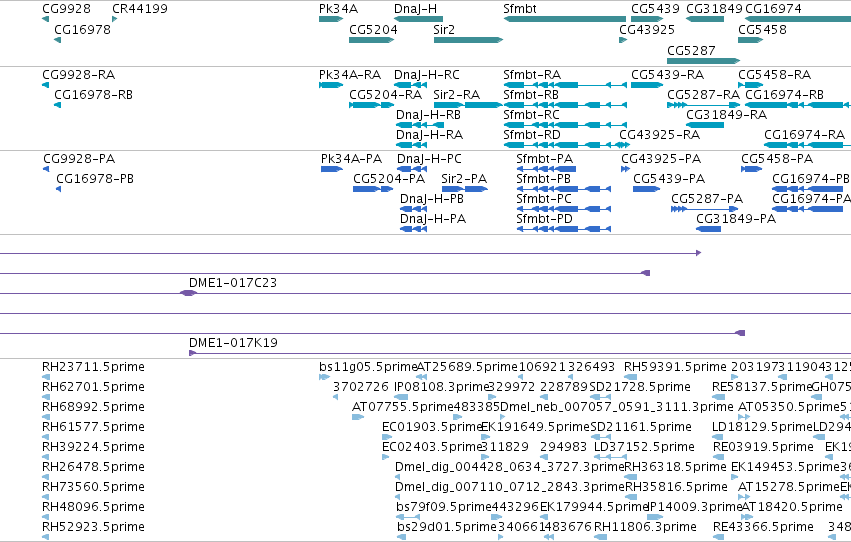Image resolution: width=851 pixels, height=542 pixels.
Task: Select the CG5204-RA transcript
Action: pos(372,105)
